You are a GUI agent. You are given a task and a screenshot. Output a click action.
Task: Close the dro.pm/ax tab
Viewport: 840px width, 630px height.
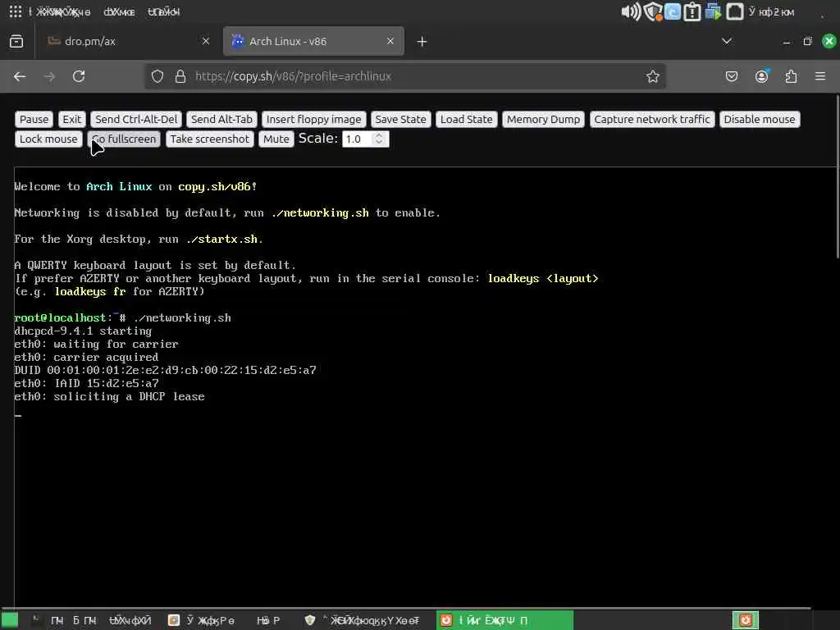coord(206,41)
